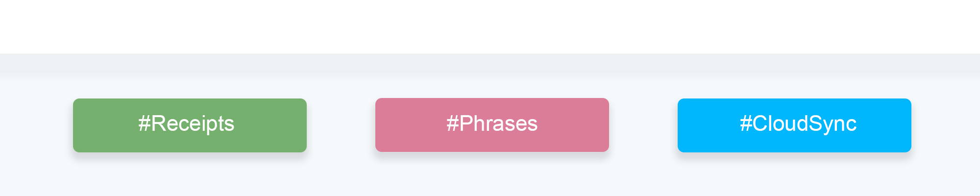The width and height of the screenshot is (980, 196).
Task: Activate the green #Receipts chip
Action: tap(190, 125)
